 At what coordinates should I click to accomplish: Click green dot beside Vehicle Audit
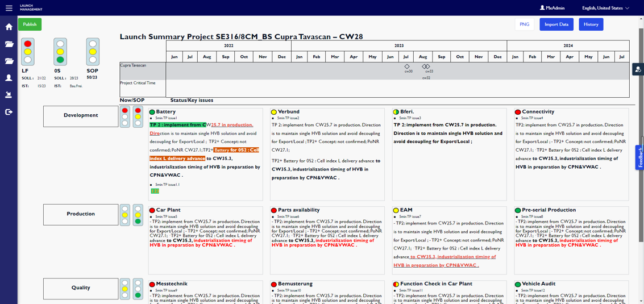click(x=517, y=284)
